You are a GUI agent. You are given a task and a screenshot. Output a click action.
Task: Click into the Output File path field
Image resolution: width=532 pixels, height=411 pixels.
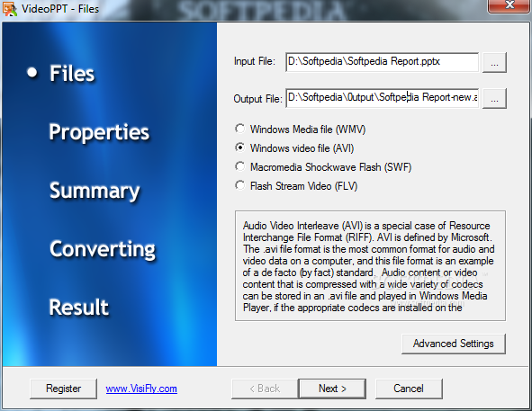(382, 98)
